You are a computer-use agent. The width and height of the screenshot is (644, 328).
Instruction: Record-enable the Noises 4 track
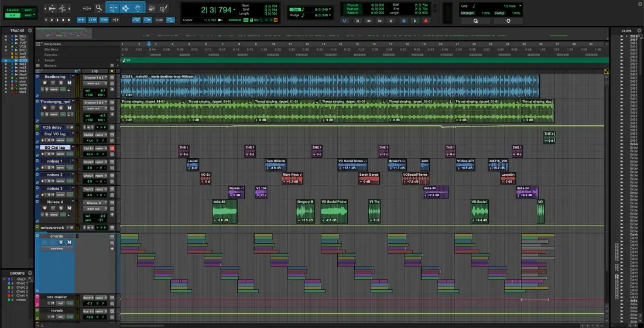[x=44, y=209]
